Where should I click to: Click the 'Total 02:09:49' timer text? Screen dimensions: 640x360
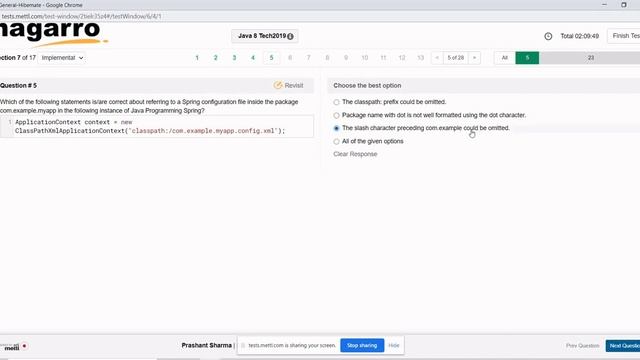tap(580, 36)
